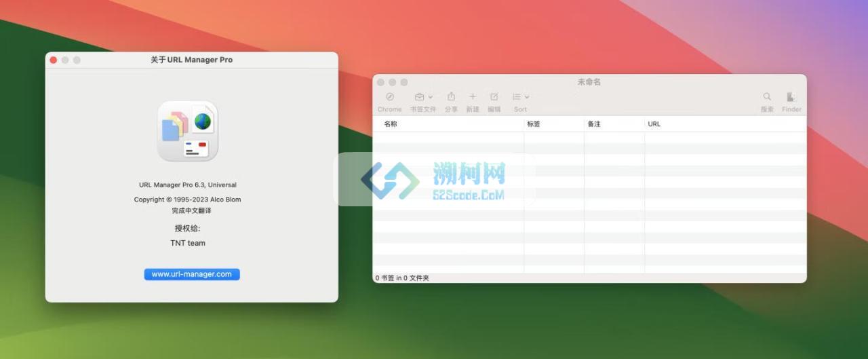
Task: Sort by 名称 column header
Action: [391, 124]
